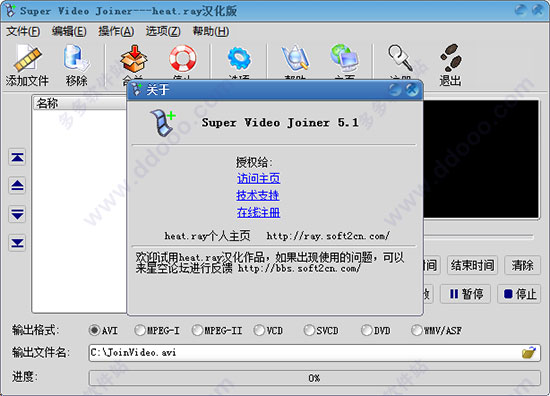The image size is (550, 396).
Task: Click the 清除 clear button
Action: coord(522,265)
